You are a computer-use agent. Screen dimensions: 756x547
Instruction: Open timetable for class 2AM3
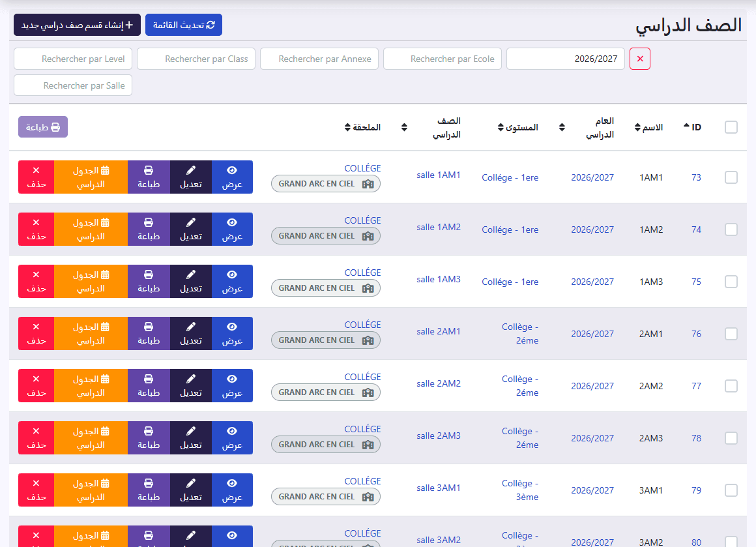tap(91, 437)
